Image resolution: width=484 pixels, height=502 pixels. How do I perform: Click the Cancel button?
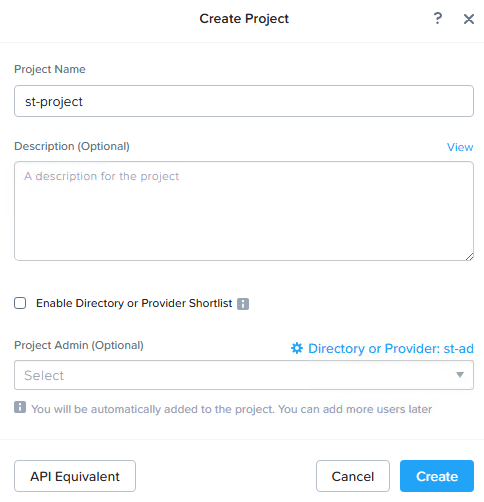(353, 476)
